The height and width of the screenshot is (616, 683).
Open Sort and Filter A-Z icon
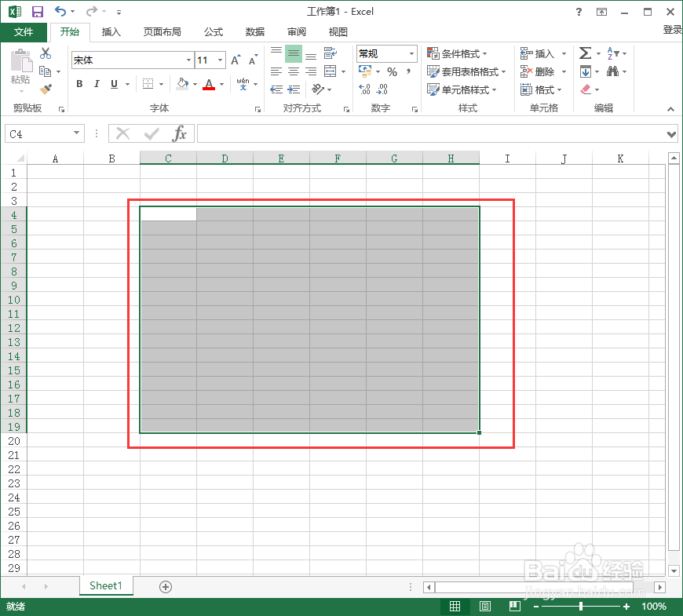pos(613,53)
